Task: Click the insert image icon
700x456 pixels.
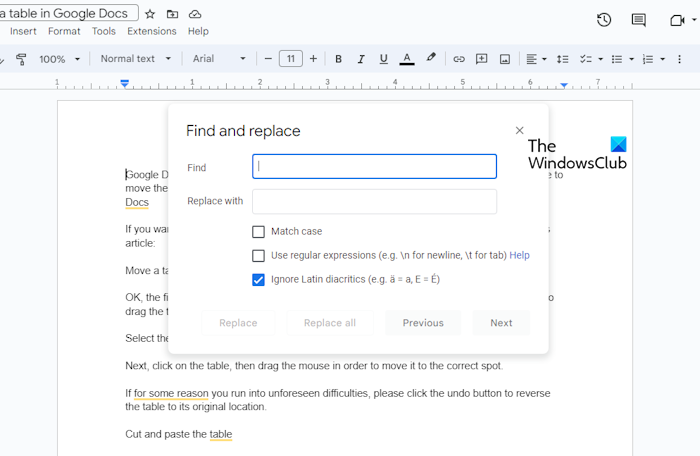Action: 505,59
